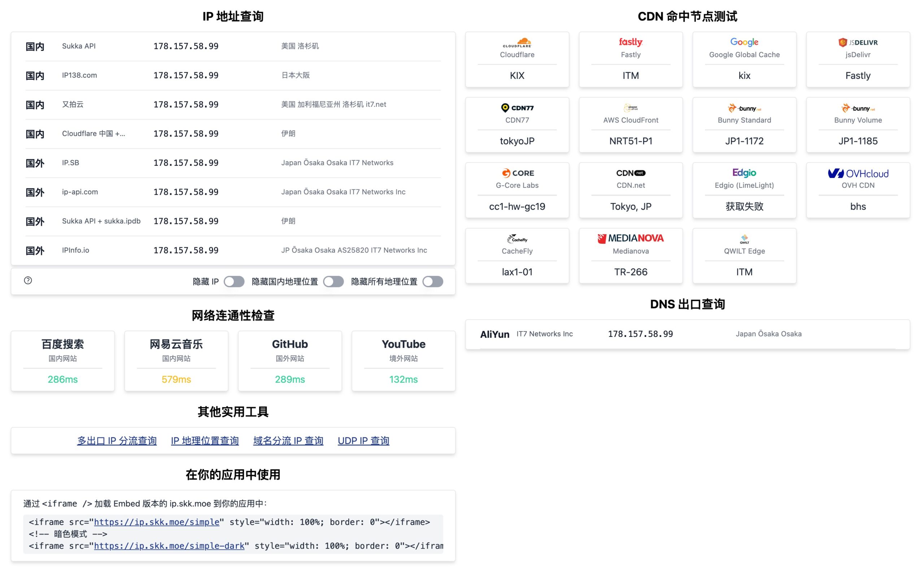Click the bhs node value under OVH CDN
Viewport: 924px width, 572px height.
click(x=858, y=207)
